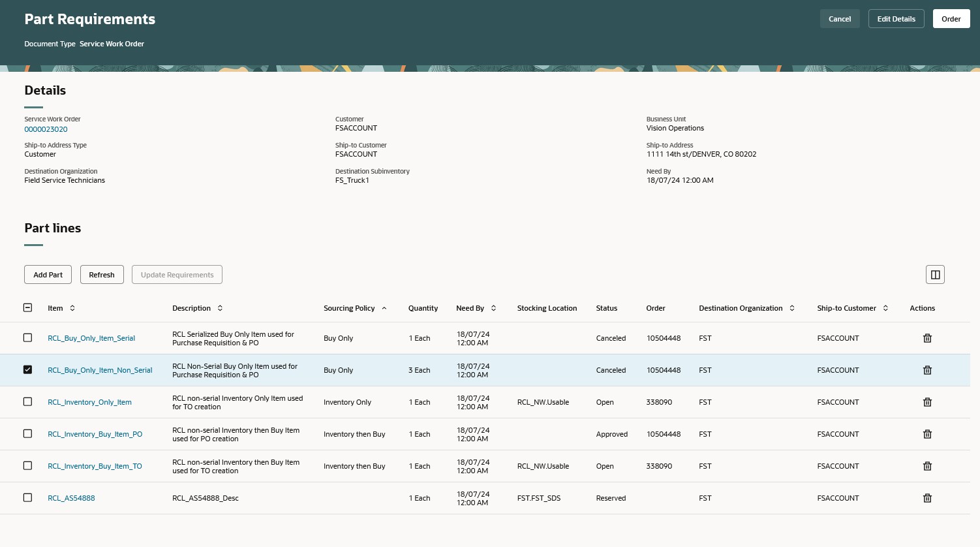The width and height of the screenshot is (980, 547).
Task: Open RCL_Buy_Only_Item_Serial item link
Action: (91, 338)
